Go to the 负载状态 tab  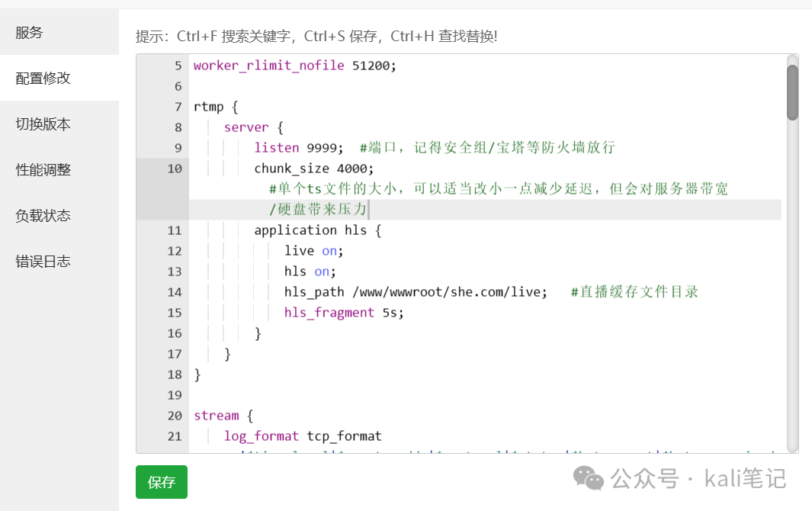43,216
